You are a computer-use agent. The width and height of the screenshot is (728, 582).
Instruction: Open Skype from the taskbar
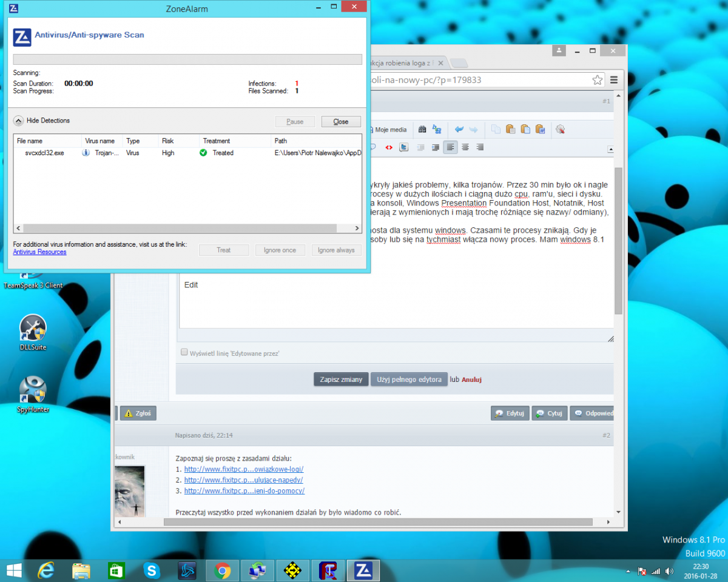(x=152, y=570)
